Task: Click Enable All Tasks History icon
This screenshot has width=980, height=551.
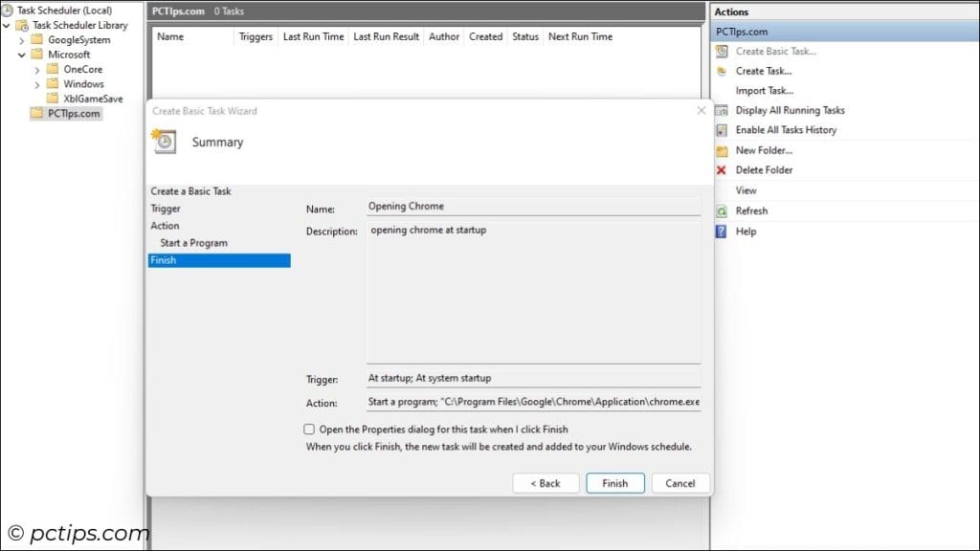Action: tap(722, 130)
